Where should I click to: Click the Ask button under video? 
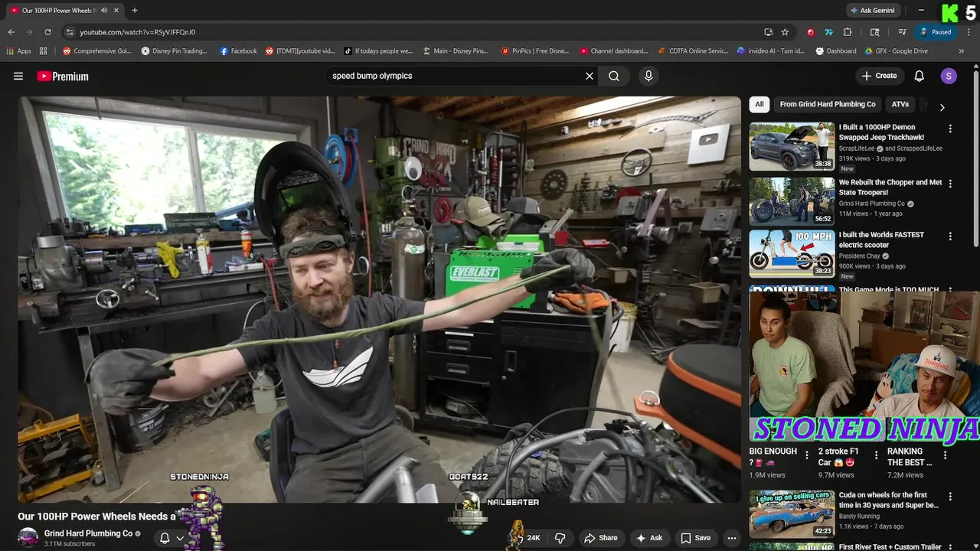(x=649, y=538)
